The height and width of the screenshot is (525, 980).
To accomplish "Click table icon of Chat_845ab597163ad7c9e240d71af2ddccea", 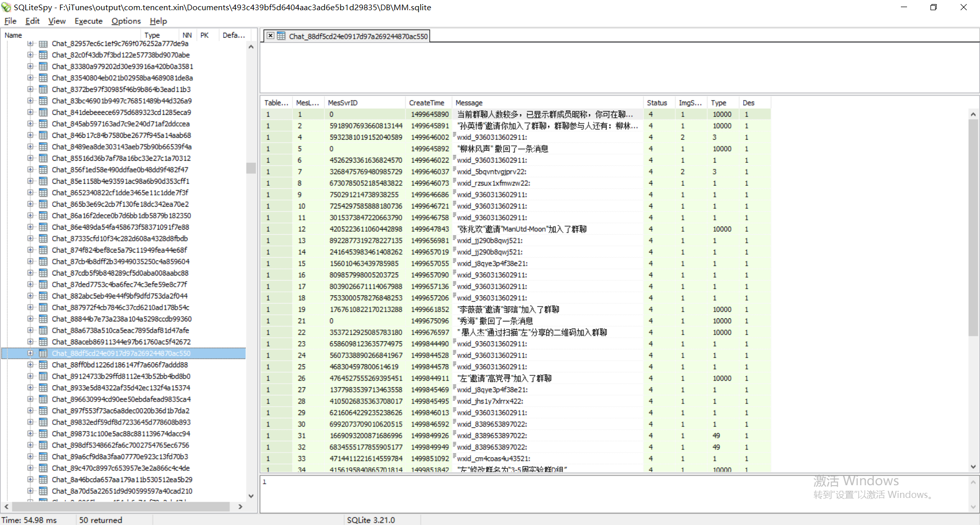I will (43, 123).
